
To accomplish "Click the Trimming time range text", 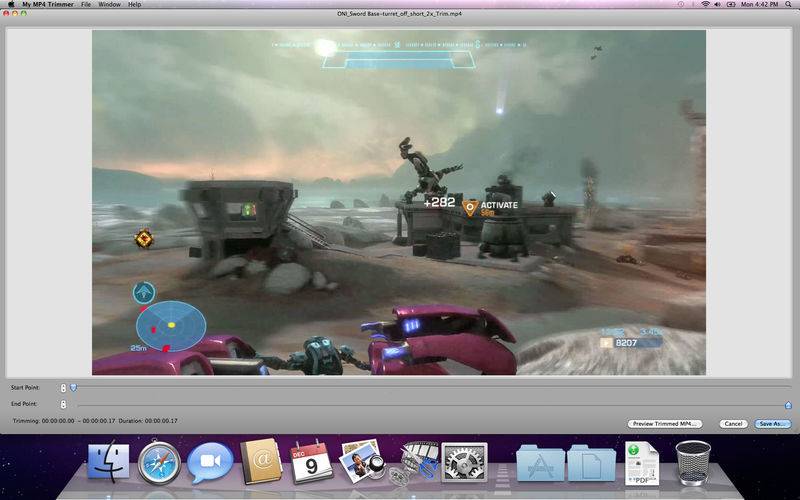I will pos(63,421).
